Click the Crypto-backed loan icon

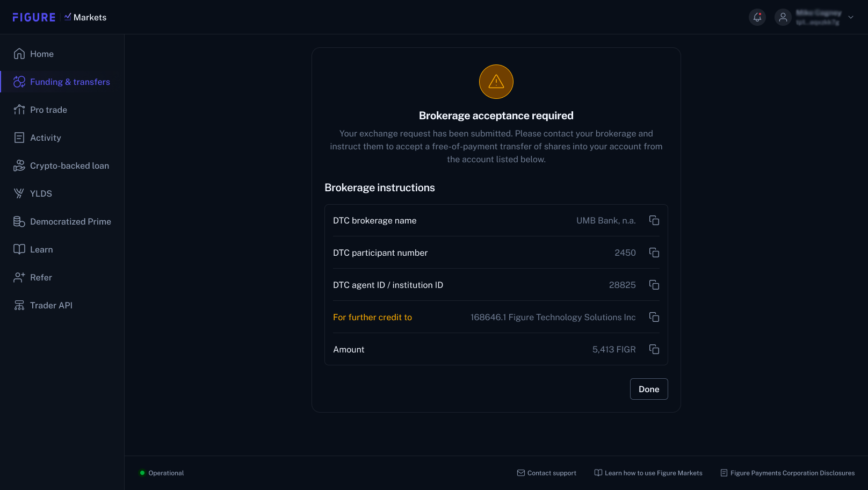pyautogui.click(x=19, y=165)
